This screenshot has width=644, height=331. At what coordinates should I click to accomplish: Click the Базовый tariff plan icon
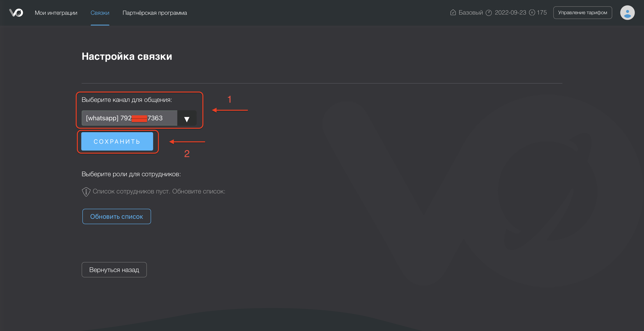click(453, 12)
